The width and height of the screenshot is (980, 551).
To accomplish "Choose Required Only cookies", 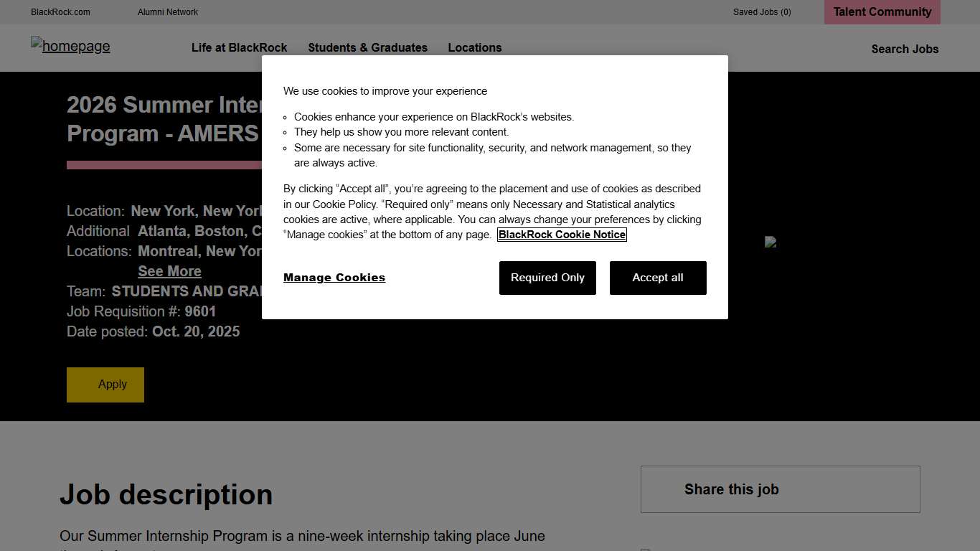I will [x=547, y=278].
